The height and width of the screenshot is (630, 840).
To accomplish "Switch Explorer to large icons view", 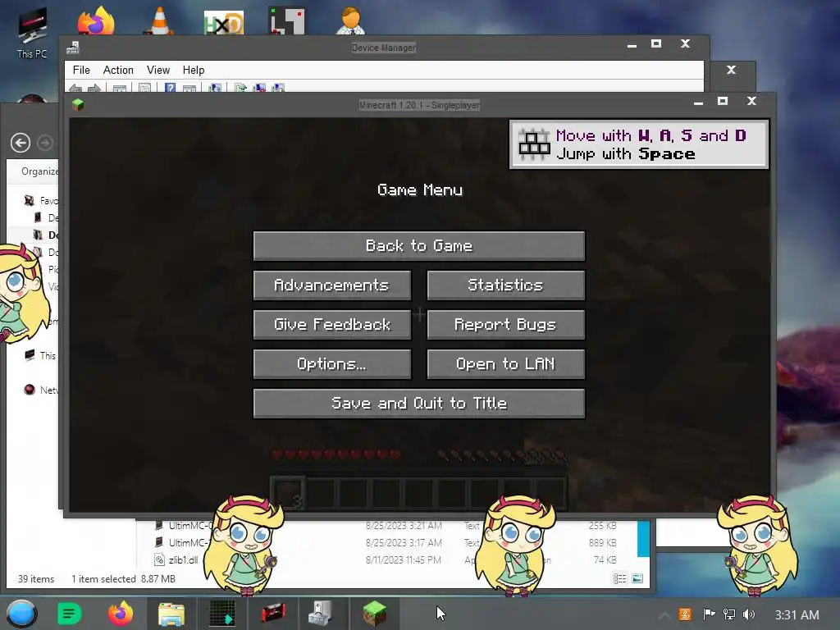I will point(637,578).
